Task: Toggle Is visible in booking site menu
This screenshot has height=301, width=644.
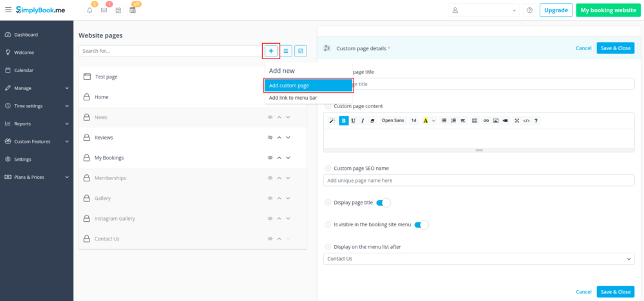Action: click(421, 224)
